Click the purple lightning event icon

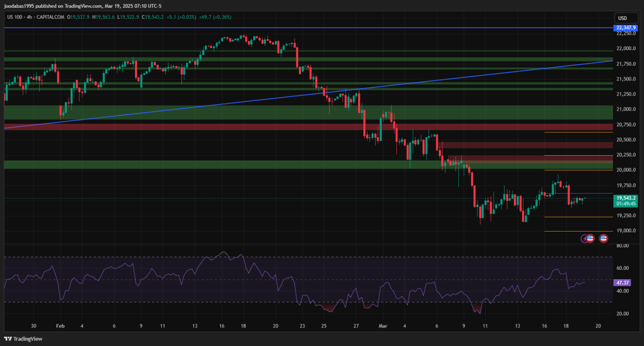click(x=584, y=238)
